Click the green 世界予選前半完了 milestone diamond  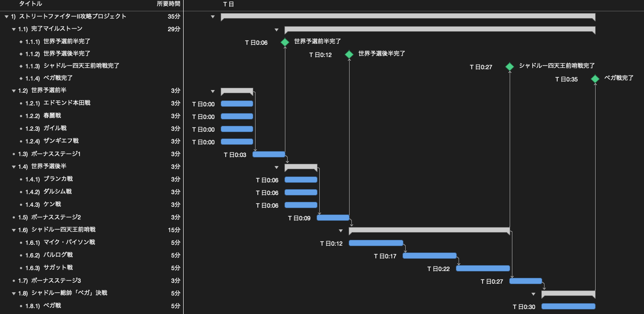[285, 42]
